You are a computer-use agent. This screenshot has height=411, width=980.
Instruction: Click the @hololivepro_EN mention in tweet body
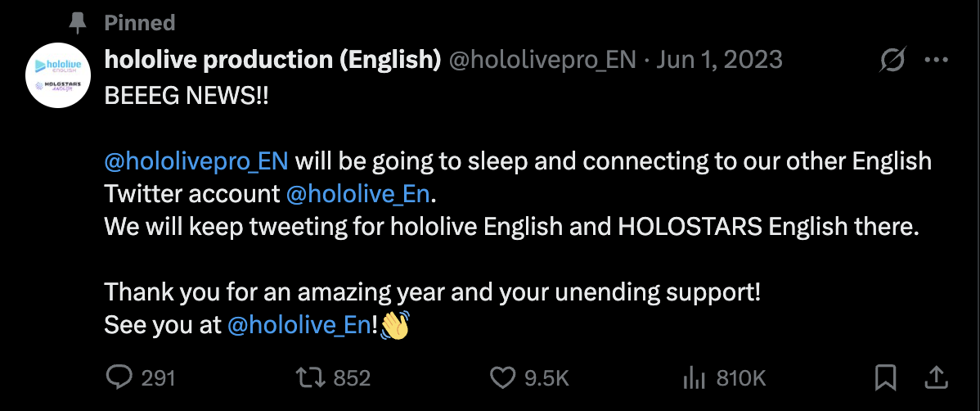(196, 160)
